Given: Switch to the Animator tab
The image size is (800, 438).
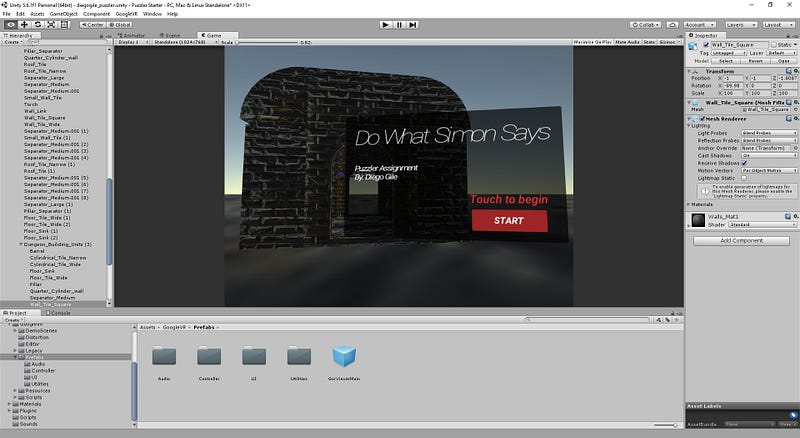Looking at the screenshot, I should click(133, 35).
